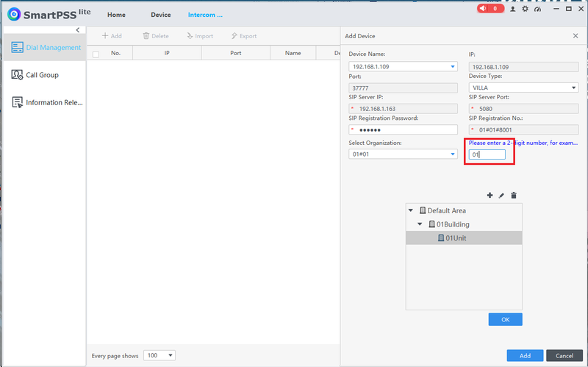Click the SIP Server Port field
Viewport: 588px width, 367px height.
[x=523, y=109]
